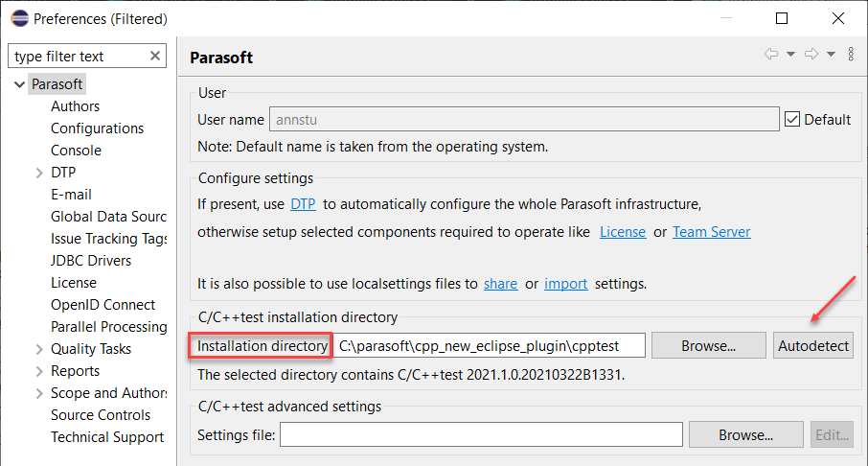
Task: Open the three-dot view menu icon
Action: click(x=851, y=54)
